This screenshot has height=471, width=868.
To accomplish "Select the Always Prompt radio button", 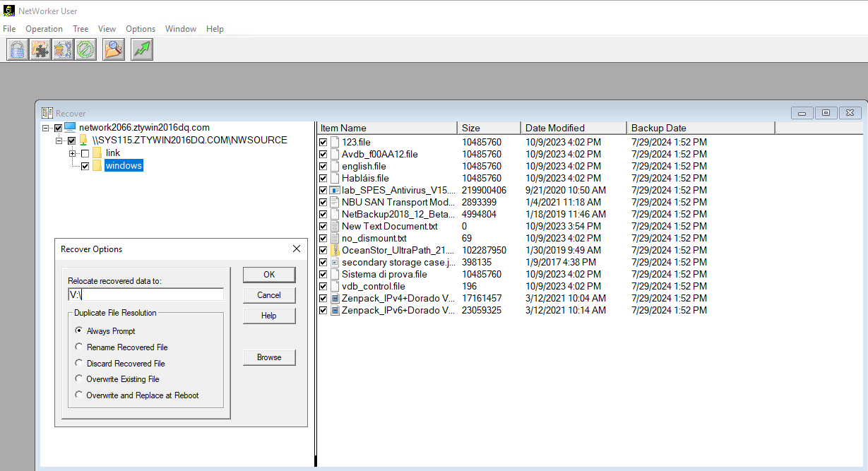I will [x=79, y=330].
